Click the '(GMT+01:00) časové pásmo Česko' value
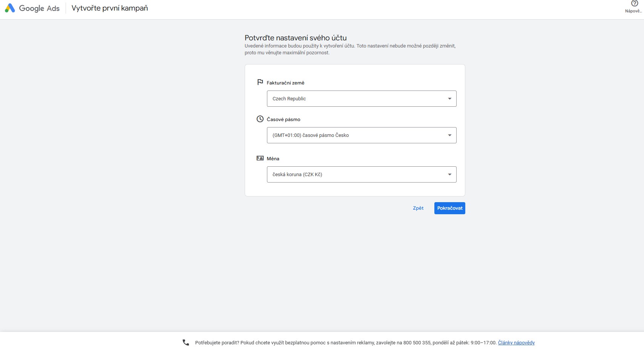Image resolution: width=644 pixels, height=350 pixels. coord(311,135)
